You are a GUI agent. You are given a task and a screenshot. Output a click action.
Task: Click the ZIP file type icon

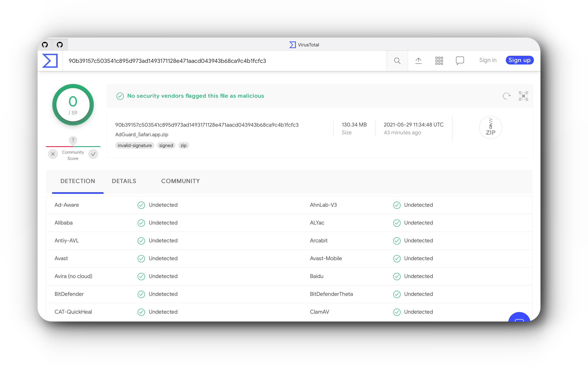pyautogui.click(x=490, y=127)
